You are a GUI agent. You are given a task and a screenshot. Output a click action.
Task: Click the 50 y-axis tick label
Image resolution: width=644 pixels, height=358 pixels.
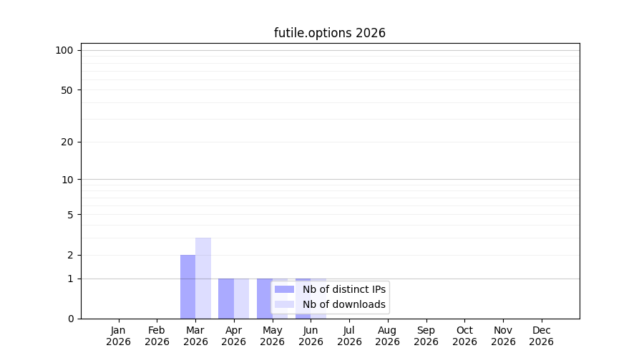[x=67, y=90]
